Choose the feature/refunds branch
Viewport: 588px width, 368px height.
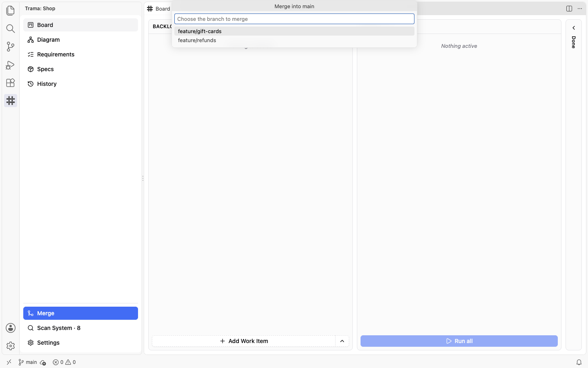[x=294, y=40]
